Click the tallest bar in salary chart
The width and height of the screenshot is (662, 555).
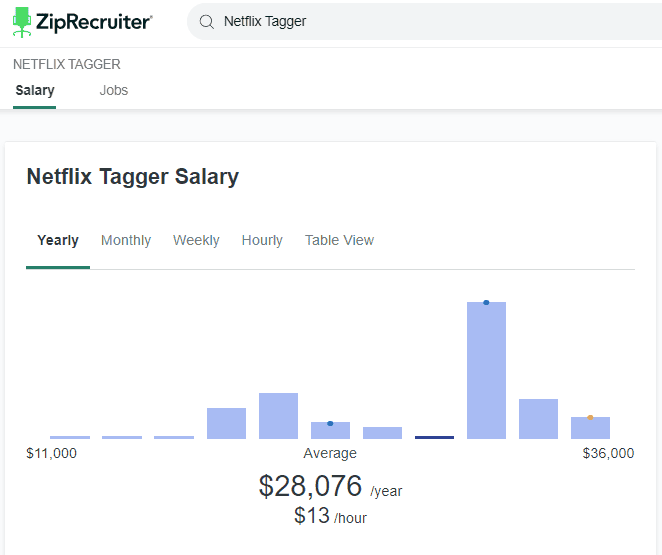(x=486, y=371)
